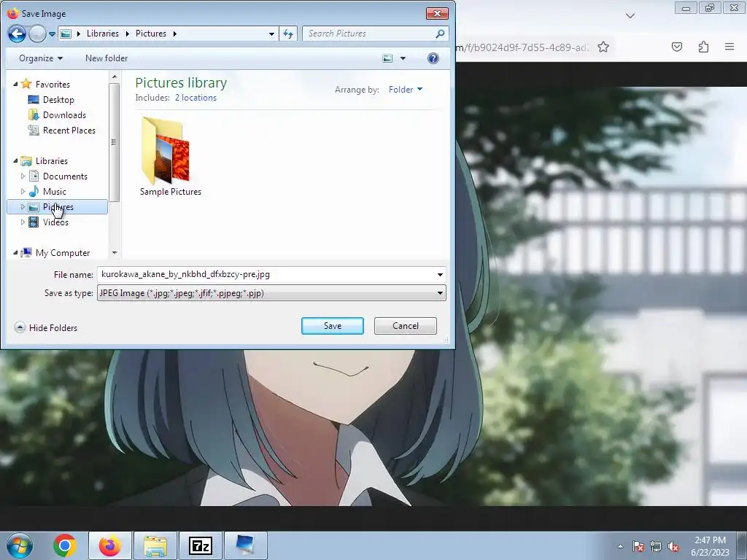Switch to Firefox in the taskbar

(x=110, y=545)
